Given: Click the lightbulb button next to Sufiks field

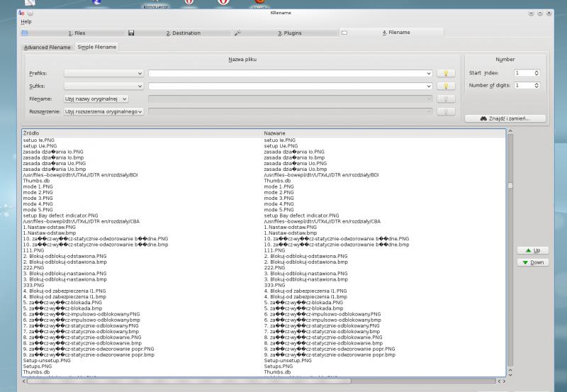Looking at the screenshot, I should 445,86.
